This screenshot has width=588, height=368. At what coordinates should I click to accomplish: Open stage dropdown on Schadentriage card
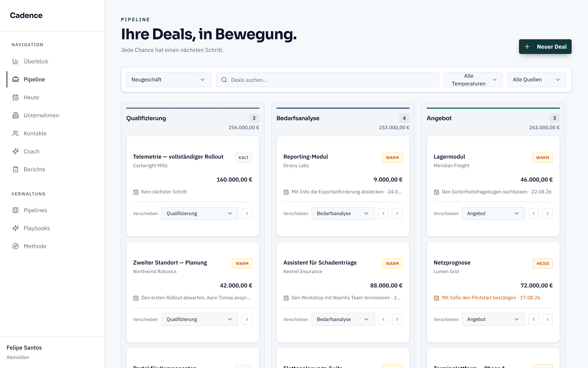[x=343, y=319]
